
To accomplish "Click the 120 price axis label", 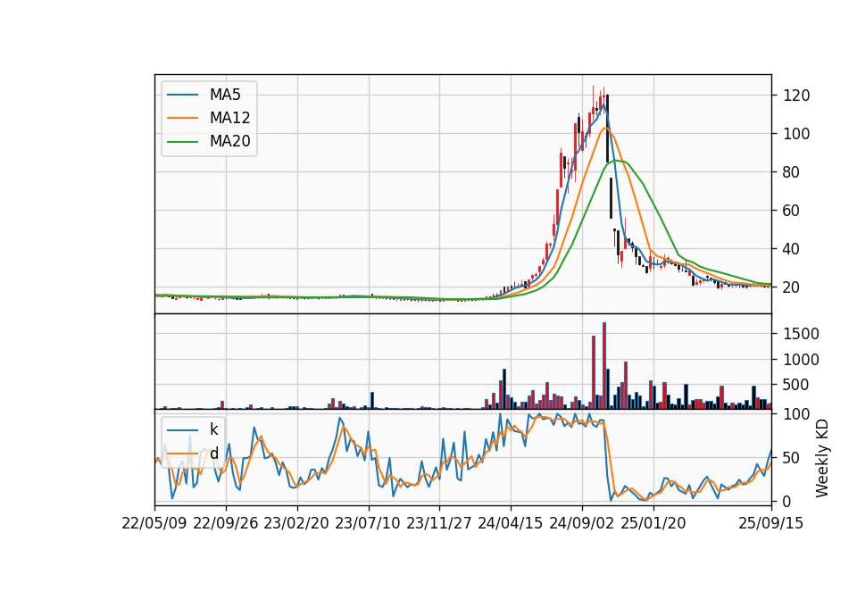I will point(796,96).
